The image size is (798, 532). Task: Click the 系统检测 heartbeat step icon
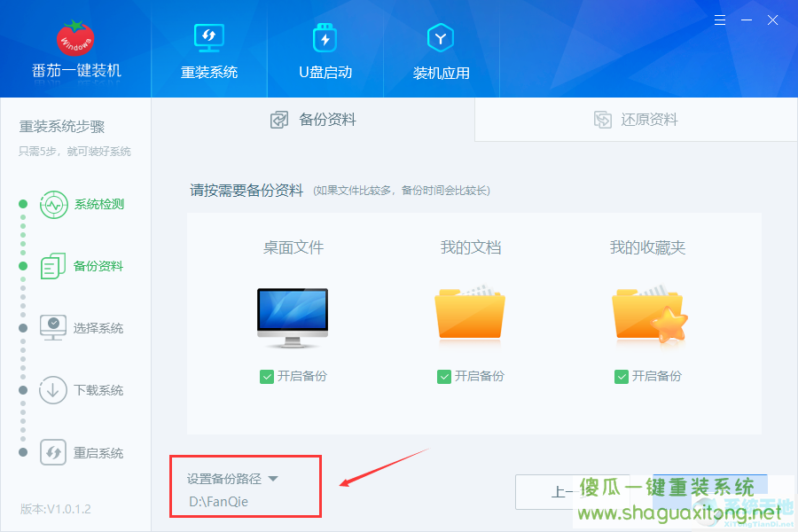(x=53, y=205)
